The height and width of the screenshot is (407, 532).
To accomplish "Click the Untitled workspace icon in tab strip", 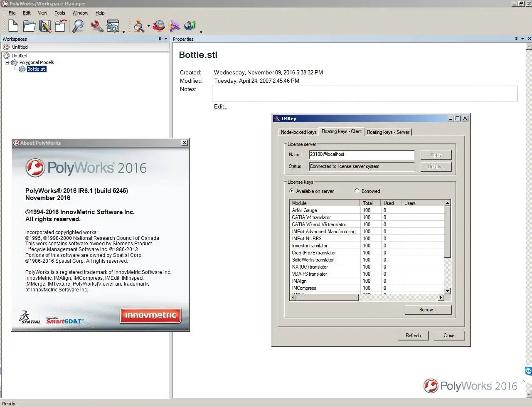I will click(6, 47).
